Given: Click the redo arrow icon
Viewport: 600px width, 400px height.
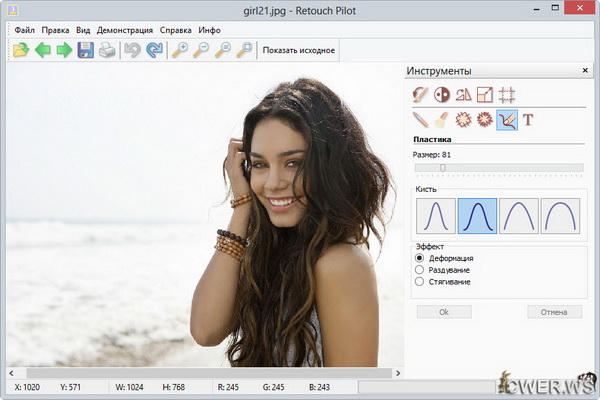Looking at the screenshot, I should 154,50.
